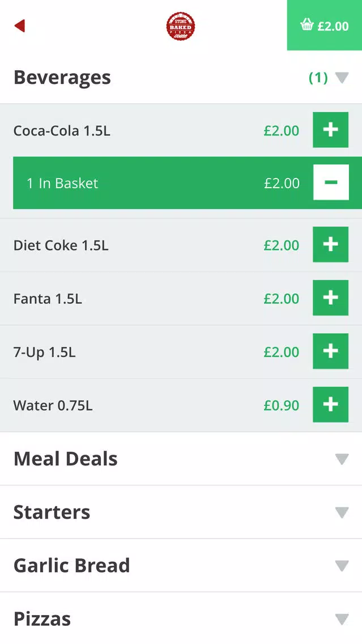Tap the red back arrow
This screenshot has height=644, width=362.
[x=20, y=26]
